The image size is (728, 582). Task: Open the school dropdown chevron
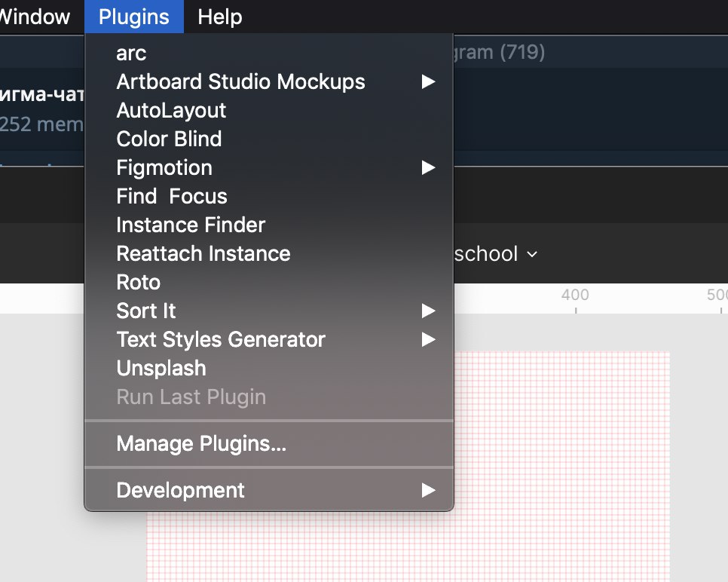532,255
